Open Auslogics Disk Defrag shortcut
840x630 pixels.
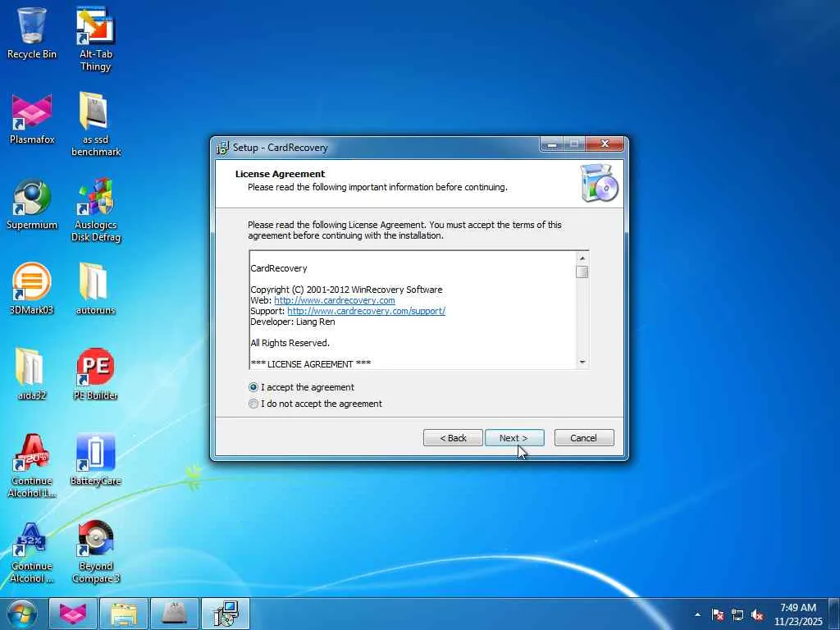tap(95, 209)
